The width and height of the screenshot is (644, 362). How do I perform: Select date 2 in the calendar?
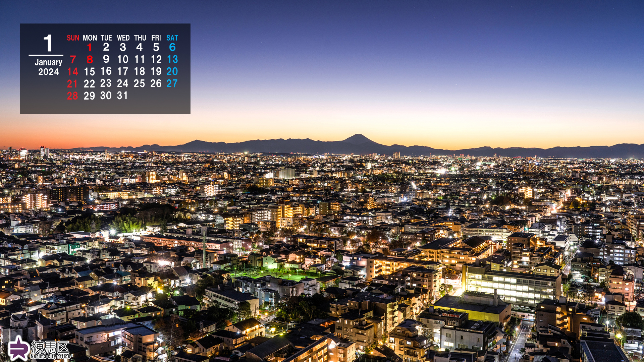[x=106, y=47]
